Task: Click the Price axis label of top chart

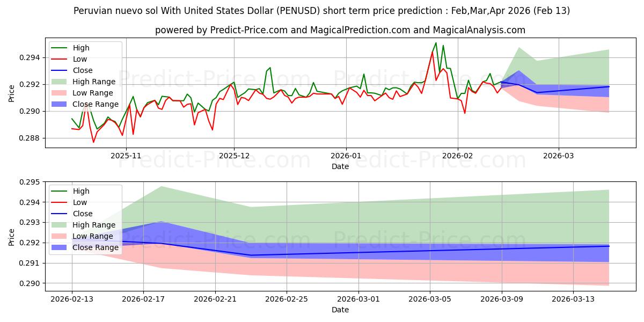Action: click(12, 93)
